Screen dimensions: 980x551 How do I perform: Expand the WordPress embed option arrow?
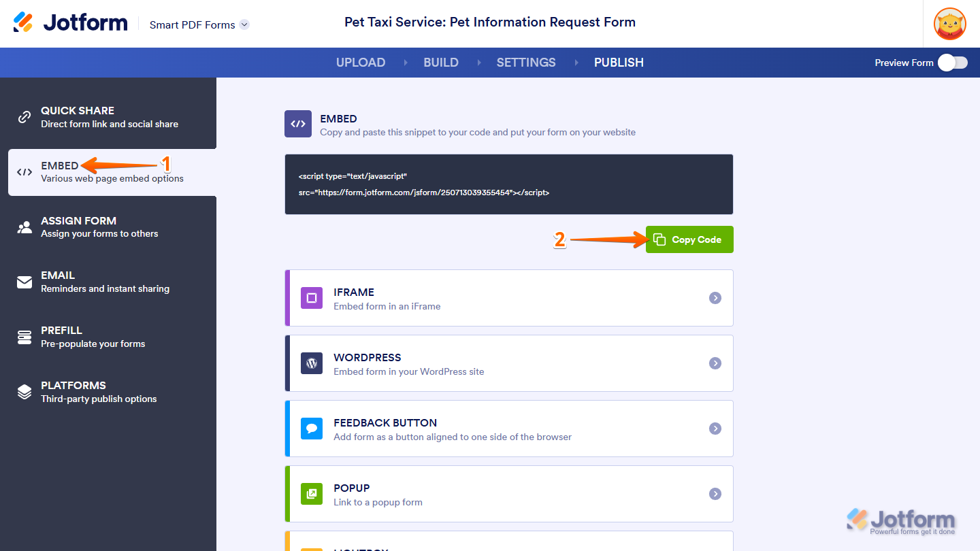[715, 363]
